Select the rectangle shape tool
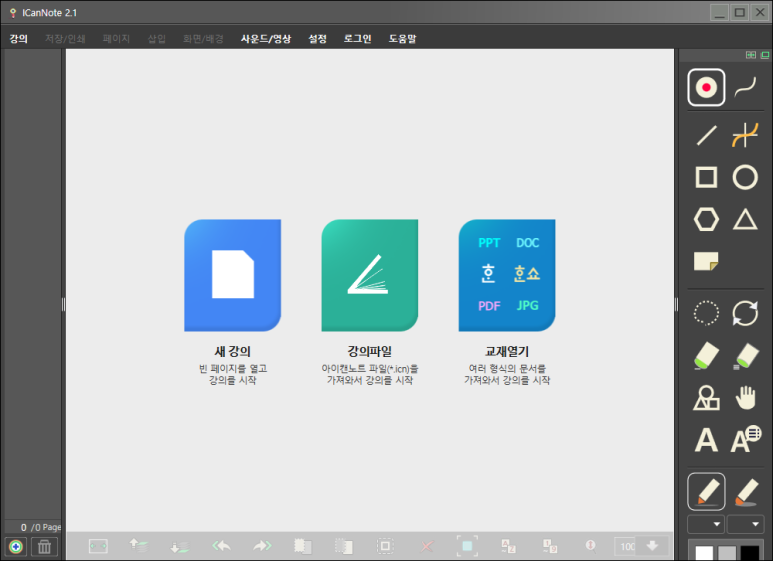The height and width of the screenshot is (561, 773). point(706,177)
